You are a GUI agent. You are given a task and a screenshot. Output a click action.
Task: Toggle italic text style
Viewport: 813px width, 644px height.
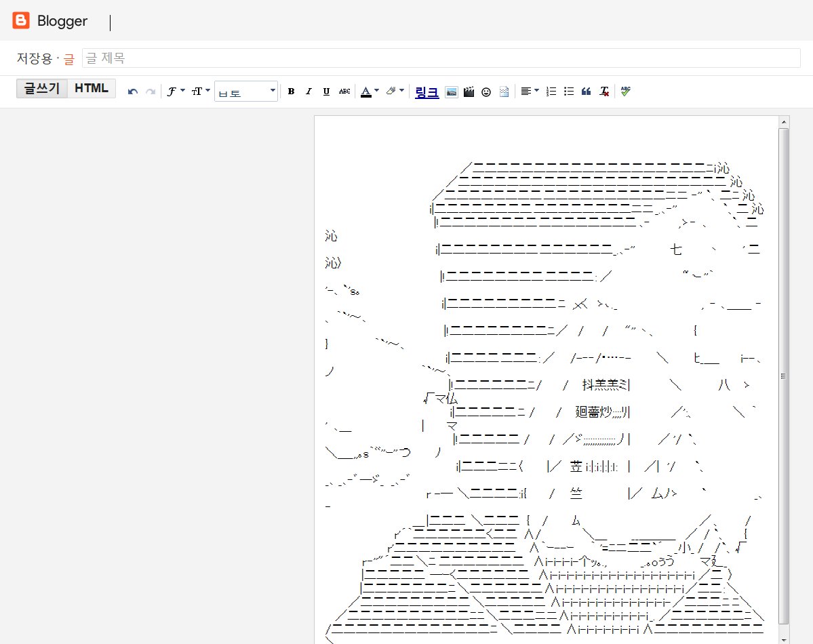[x=309, y=92]
